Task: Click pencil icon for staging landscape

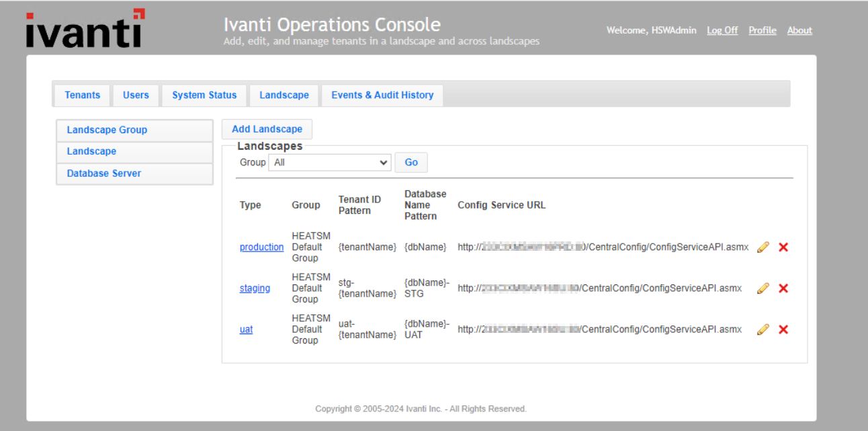Action: tap(763, 288)
